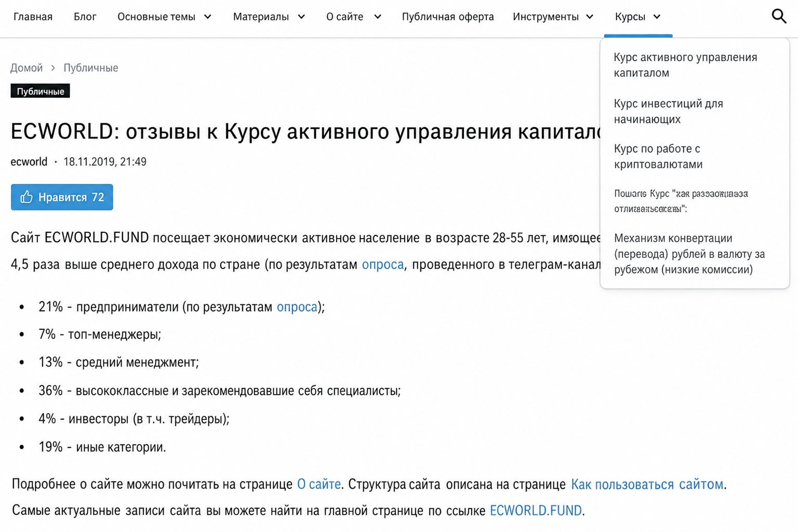Screen dimensions: 798x532
Task: Select Курс активного управления капиталом
Action: tap(685, 65)
